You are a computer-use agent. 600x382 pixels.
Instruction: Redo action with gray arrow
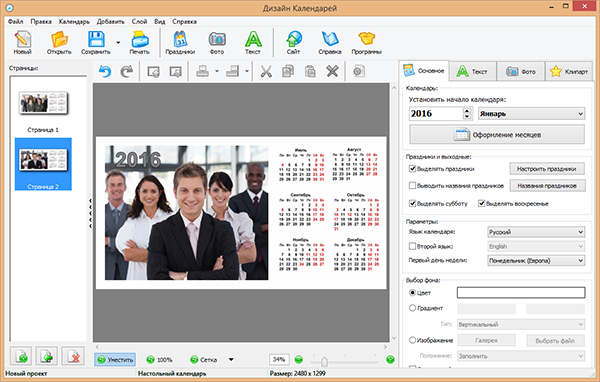[x=127, y=71]
